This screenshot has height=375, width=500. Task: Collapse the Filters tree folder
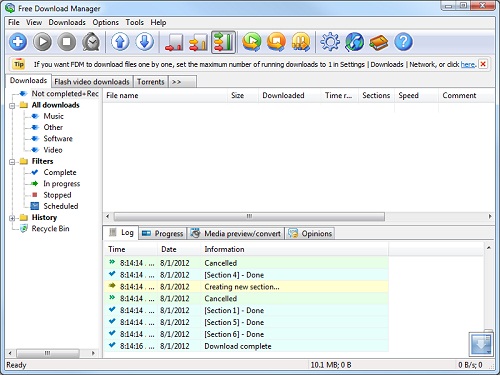(x=12, y=162)
